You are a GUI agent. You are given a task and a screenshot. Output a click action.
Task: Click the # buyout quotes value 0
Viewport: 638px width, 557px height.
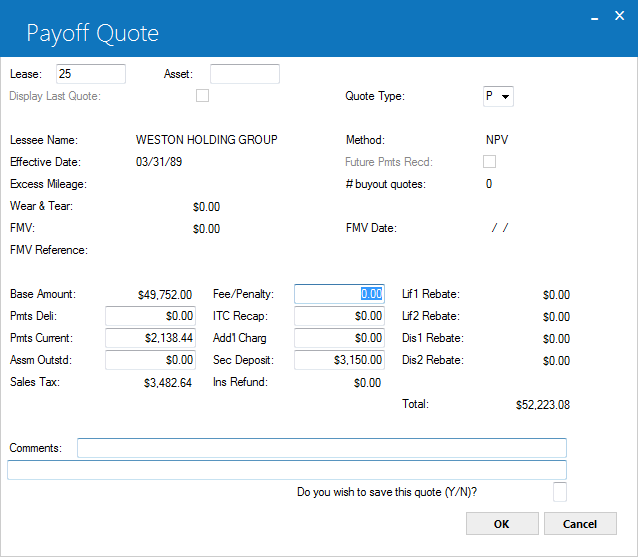tap(489, 184)
